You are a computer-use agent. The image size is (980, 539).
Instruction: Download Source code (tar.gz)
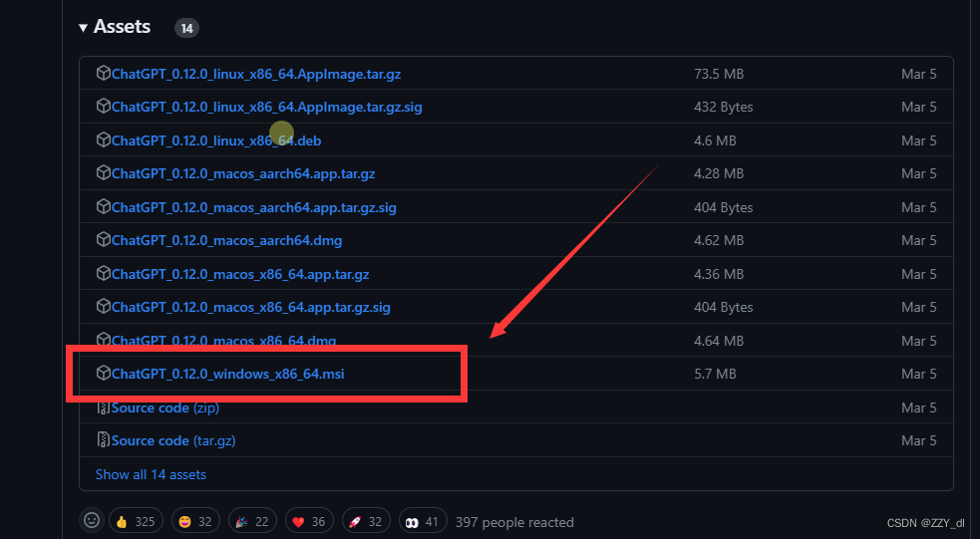[173, 440]
